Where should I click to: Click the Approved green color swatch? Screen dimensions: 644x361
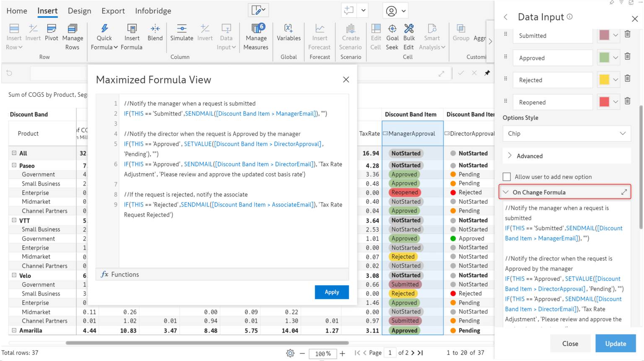(604, 58)
